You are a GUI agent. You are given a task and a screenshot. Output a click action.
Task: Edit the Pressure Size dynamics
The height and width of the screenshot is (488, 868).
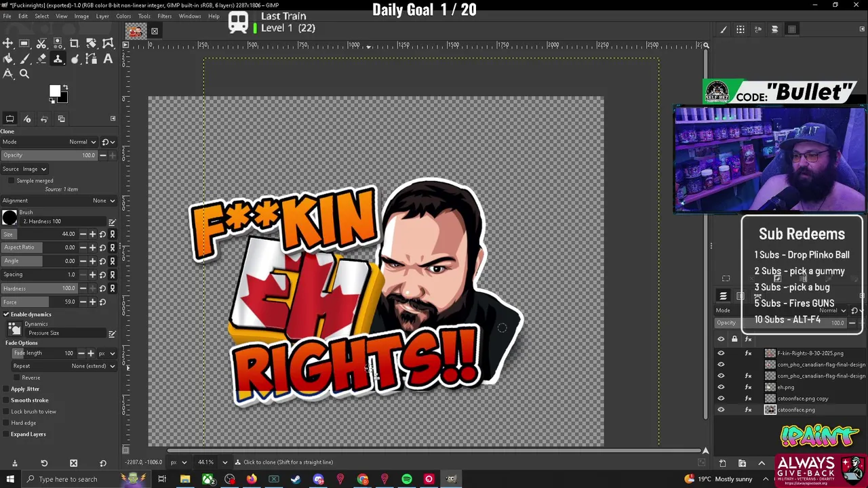pos(112,333)
